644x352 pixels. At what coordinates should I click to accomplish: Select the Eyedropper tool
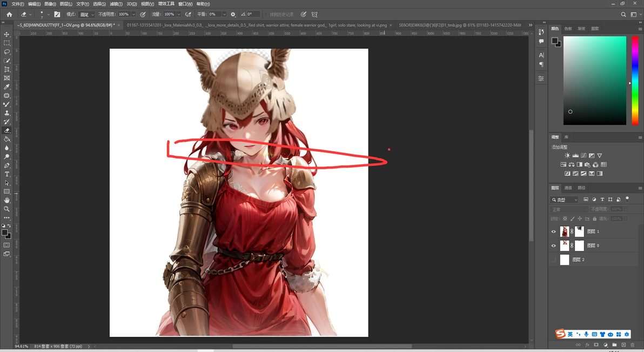coord(6,87)
